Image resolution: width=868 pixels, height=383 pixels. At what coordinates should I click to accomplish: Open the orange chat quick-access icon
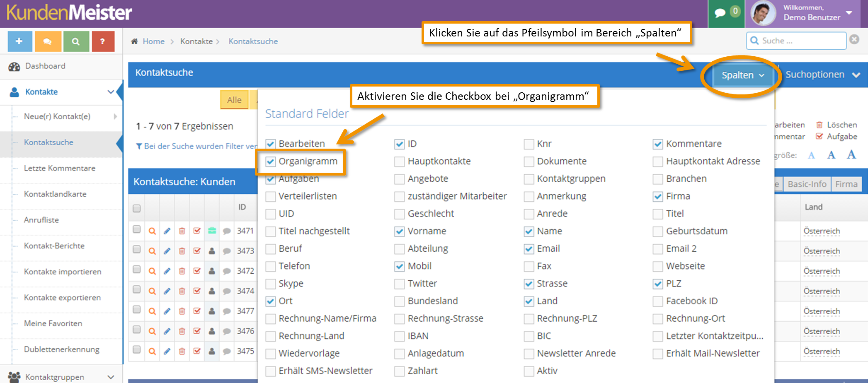click(x=48, y=41)
